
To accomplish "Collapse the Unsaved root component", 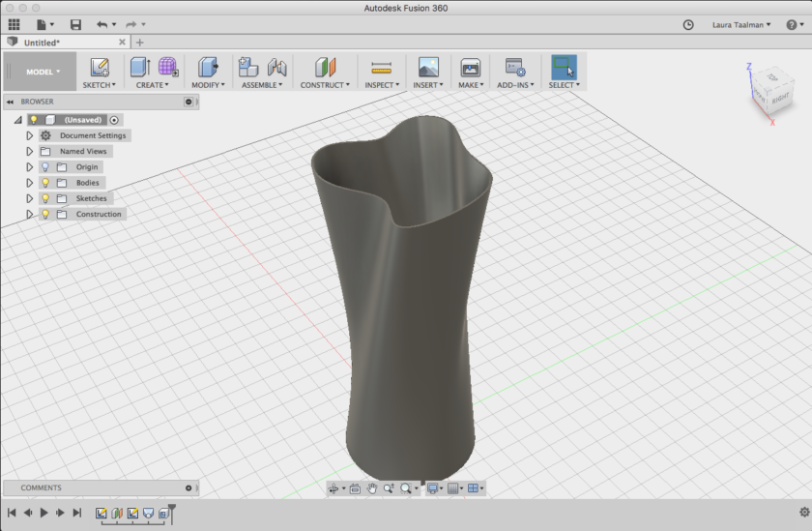I will pyautogui.click(x=18, y=120).
